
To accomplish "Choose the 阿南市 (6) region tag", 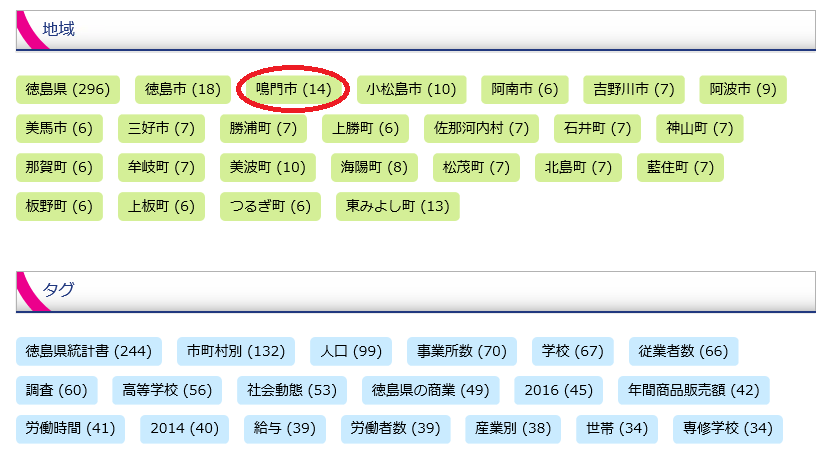I will click(x=524, y=89).
